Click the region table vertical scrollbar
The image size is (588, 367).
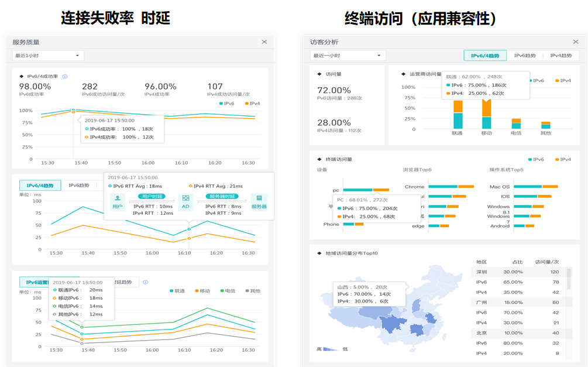569,279
